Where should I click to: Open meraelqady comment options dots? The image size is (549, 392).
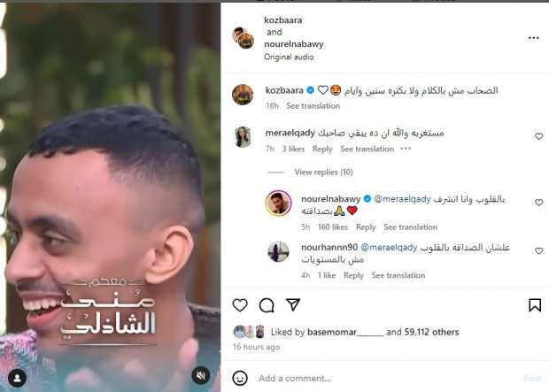coord(406,149)
